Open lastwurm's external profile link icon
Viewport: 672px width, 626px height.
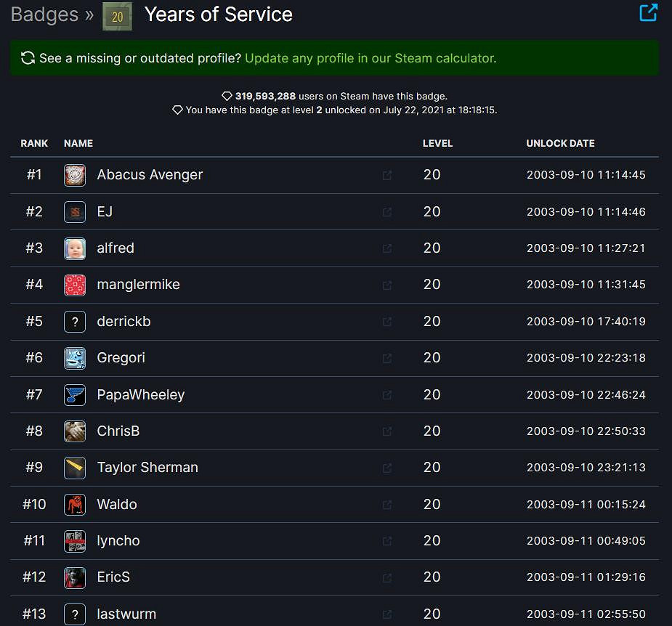386,614
